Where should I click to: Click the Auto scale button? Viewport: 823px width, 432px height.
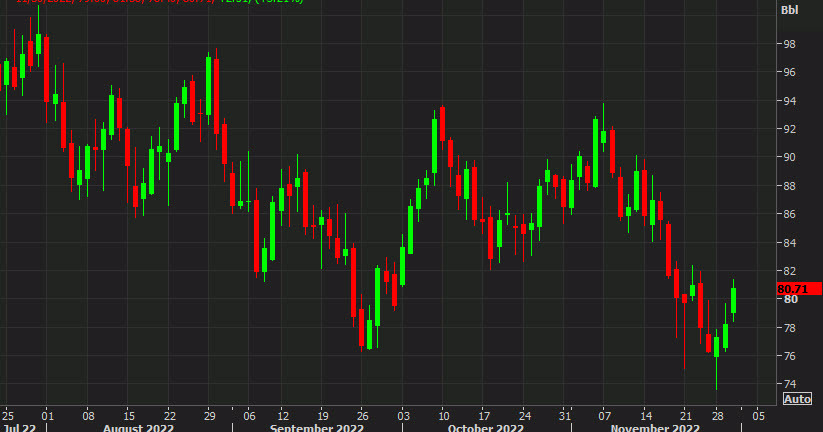pos(797,399)
